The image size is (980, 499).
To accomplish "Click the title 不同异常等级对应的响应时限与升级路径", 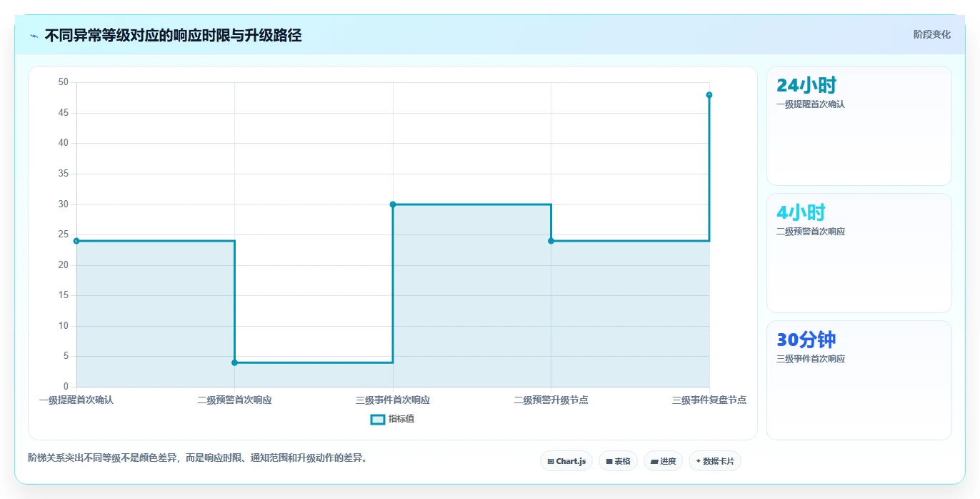I will [x=173, y=35].
